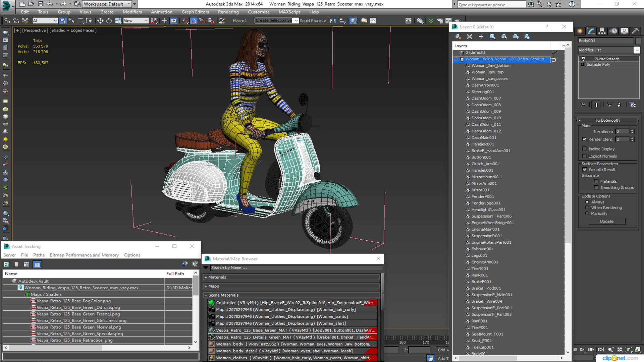This screenshot has width=644, height=362.
Task: Click Freeze/Unfreeze All Layers icon
Action: (x=527, y=37)
